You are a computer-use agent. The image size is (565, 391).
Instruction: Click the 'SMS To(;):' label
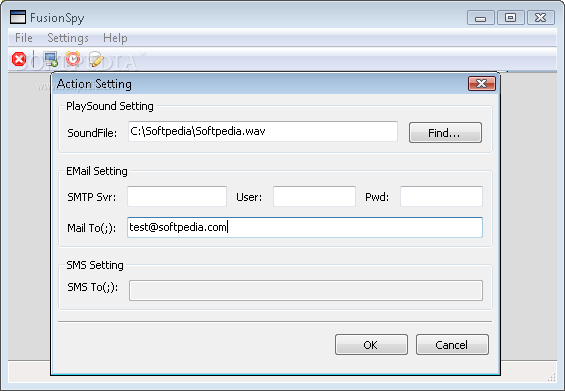(x=93, y=287)
